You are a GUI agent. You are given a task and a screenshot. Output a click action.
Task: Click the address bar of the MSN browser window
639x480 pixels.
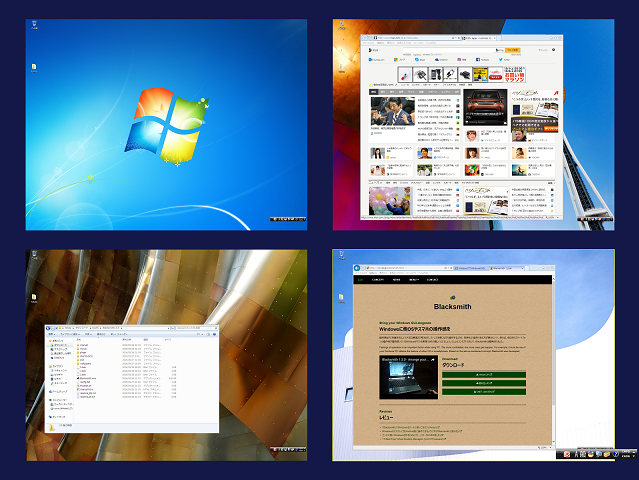417,38
